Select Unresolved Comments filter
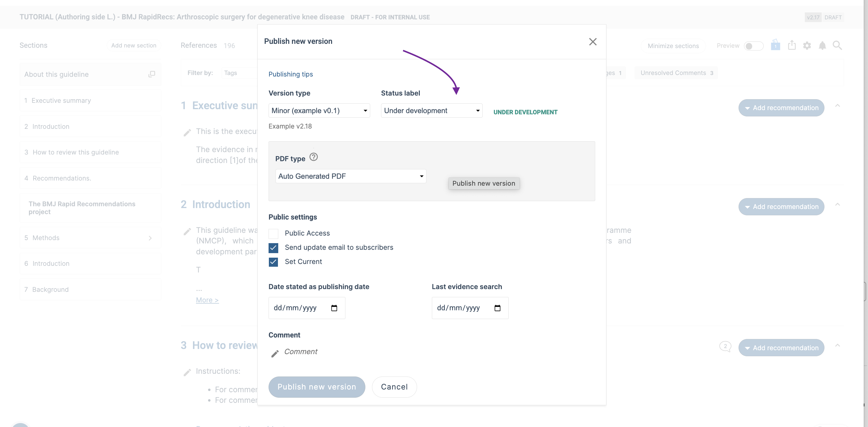The image size is (868, 427). coord(676,73)
